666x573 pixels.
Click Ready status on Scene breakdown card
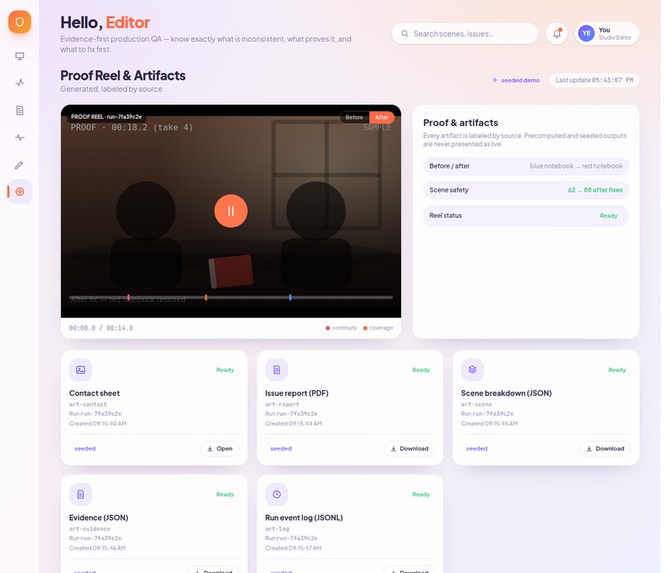point(617,370)
